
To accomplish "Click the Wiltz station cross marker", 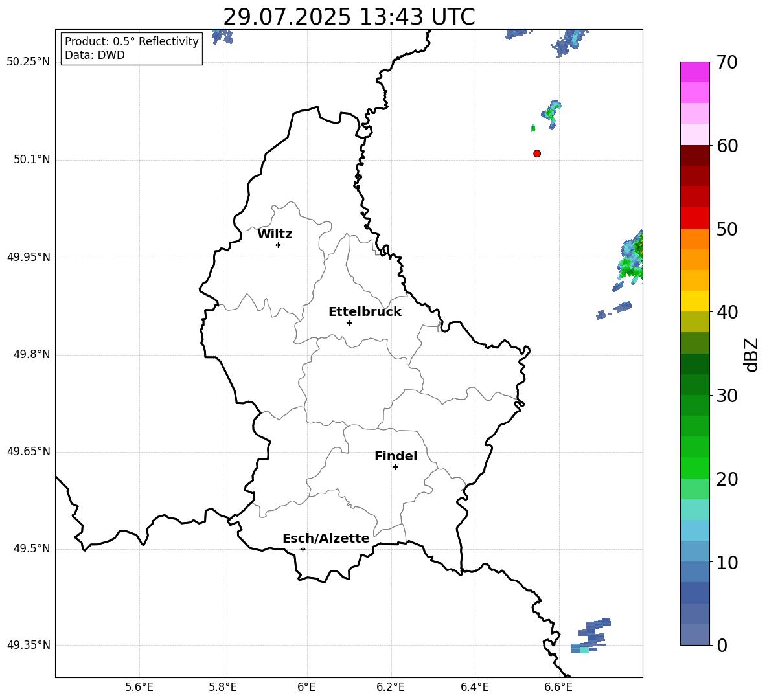I will click(279, 245).
